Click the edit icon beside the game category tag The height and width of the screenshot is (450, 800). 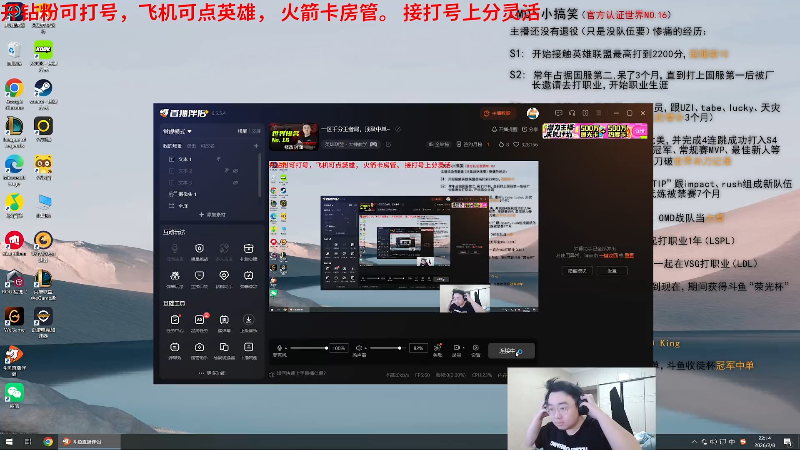coord(388,144)
